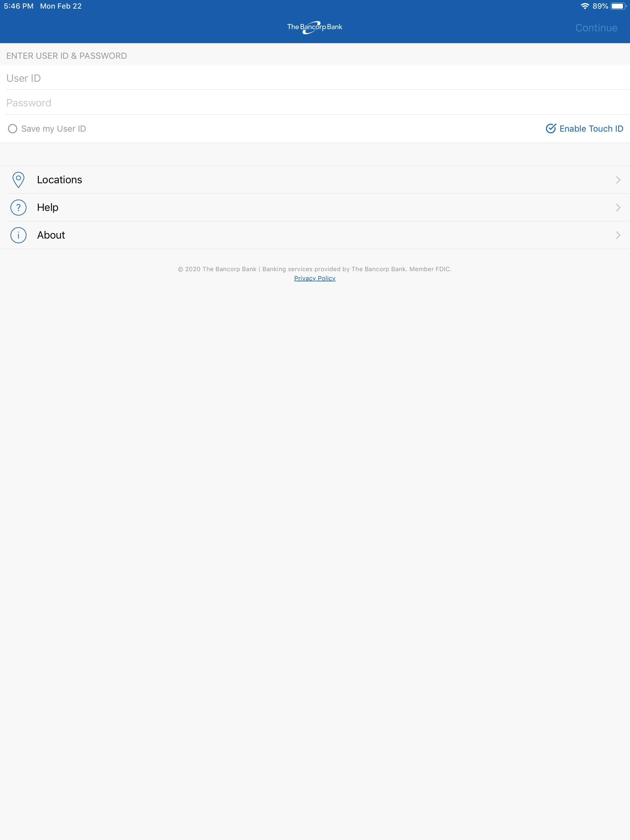The height and width of the screenshot is (840, 630).
Task: Expand the Locations row via its chevron
Action: coord(617,180)
